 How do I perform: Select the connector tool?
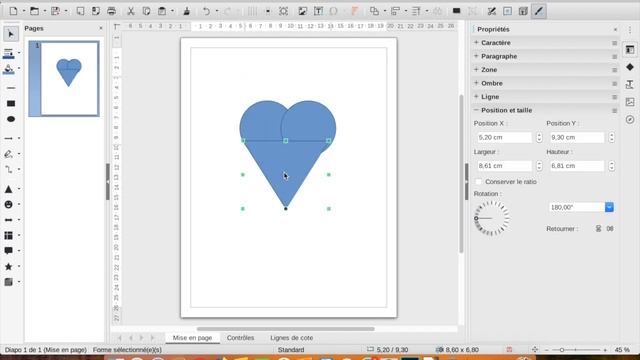(8, 169)
